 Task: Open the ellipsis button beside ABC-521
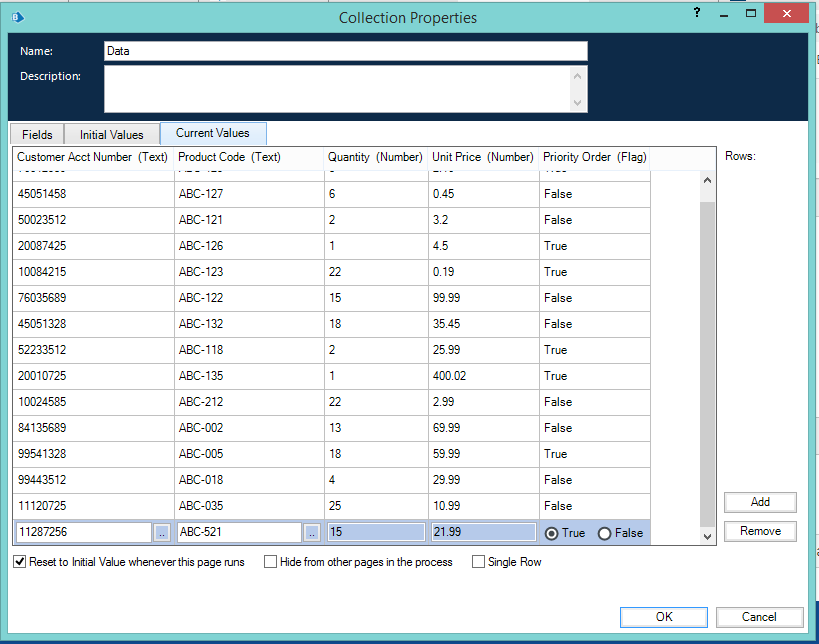312,533
